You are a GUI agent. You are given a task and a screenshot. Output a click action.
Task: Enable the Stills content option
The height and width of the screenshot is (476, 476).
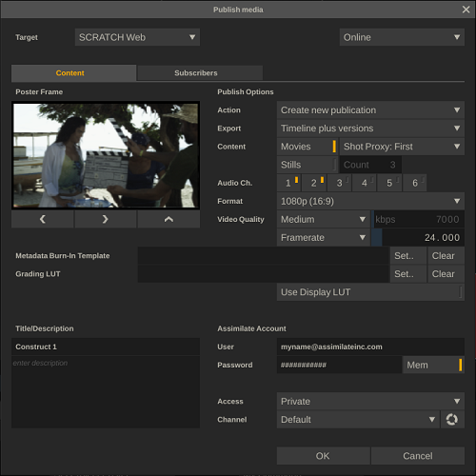coord(307,165)
